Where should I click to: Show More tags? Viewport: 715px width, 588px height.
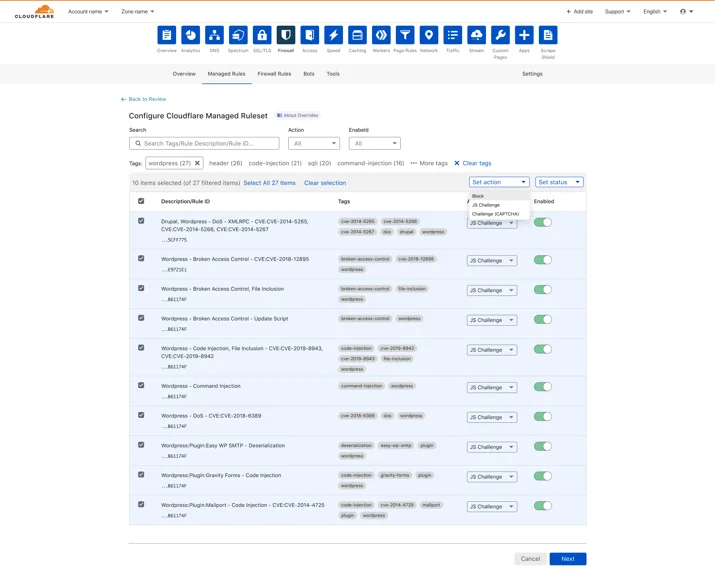tap(429, 163)
